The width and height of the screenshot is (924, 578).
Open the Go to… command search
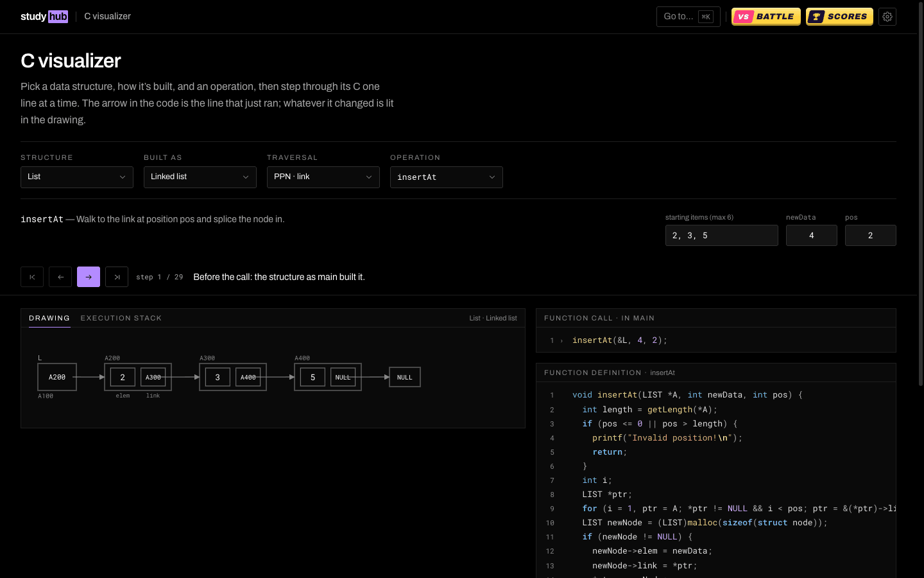coord(688,17)
